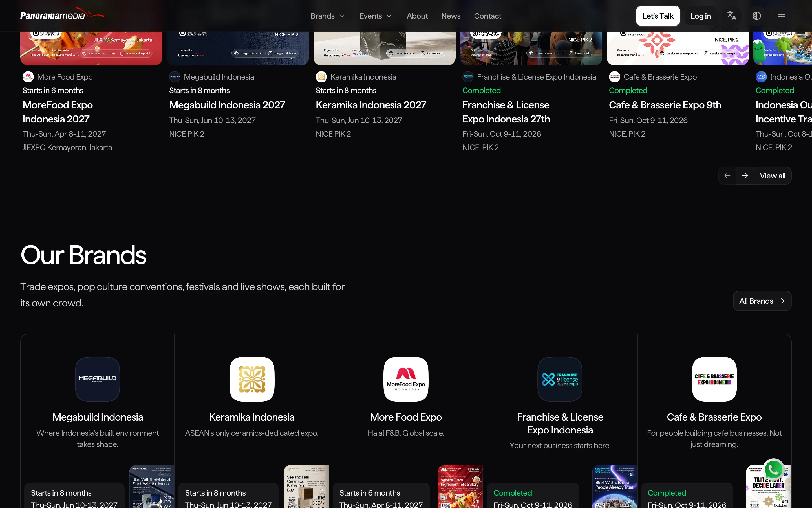Click small More Food Expo organizer avatar
Screen dimensions: 812x508
point(28,77)
